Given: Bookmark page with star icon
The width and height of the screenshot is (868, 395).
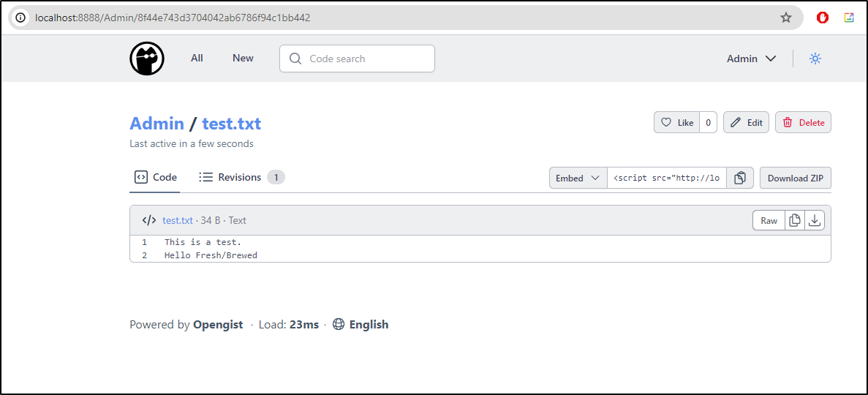Looking at the screenshot, I should (785, 18).
